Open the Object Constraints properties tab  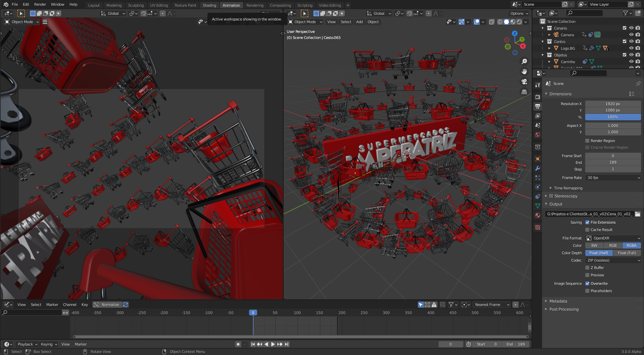pyautogui.click(x=538, y=196)
